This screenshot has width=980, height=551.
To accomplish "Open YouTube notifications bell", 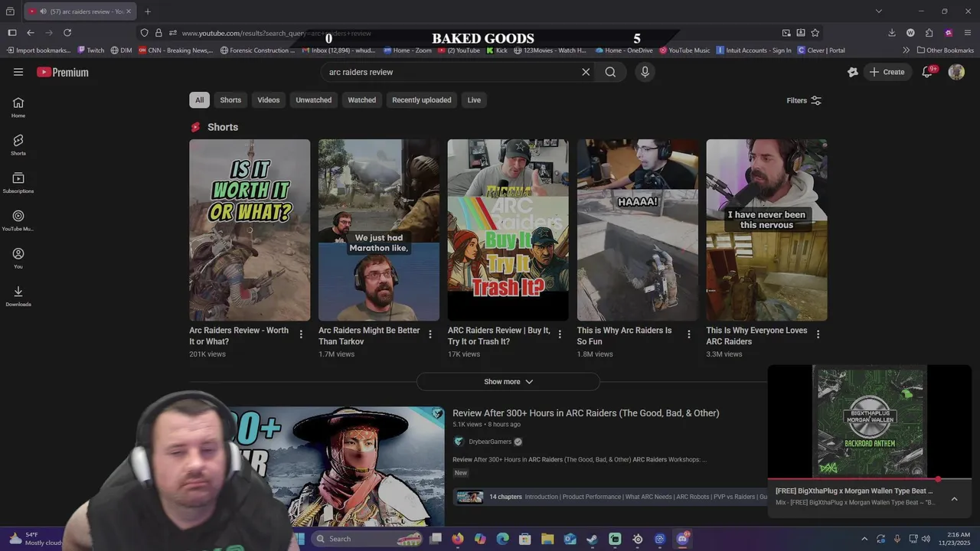I will pyautogui.click(x=927, y=72).
